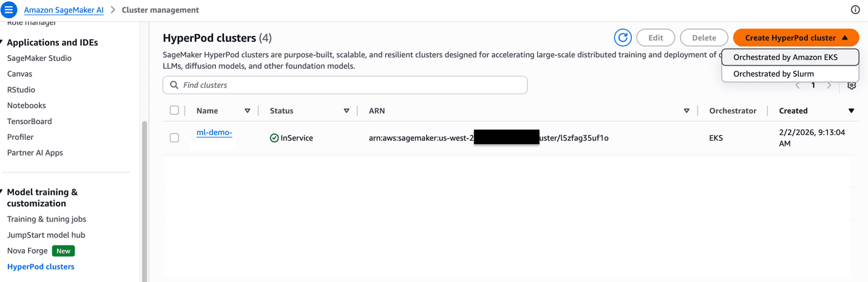Click the InService status check icon

pos(274,138)
